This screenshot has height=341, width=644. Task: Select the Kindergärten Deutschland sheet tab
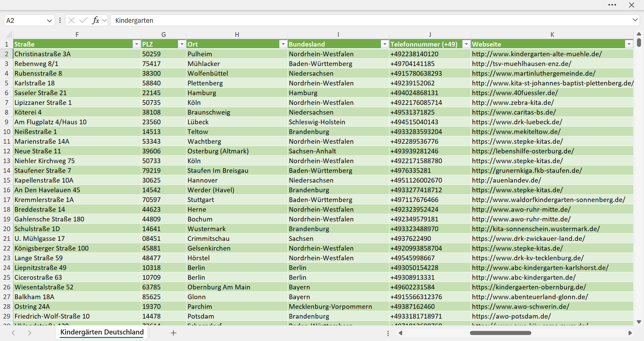102,332
